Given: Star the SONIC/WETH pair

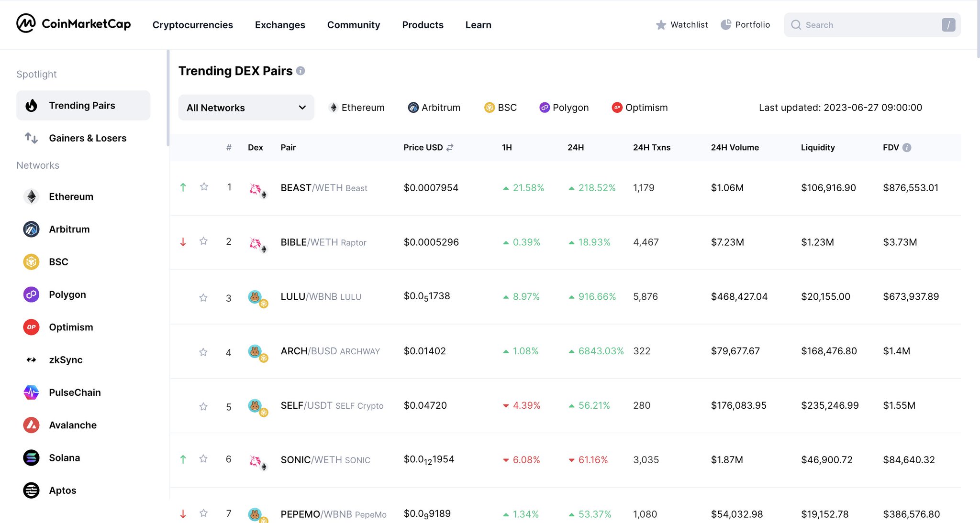Looking at the screenshot, I should pos(203,459).
